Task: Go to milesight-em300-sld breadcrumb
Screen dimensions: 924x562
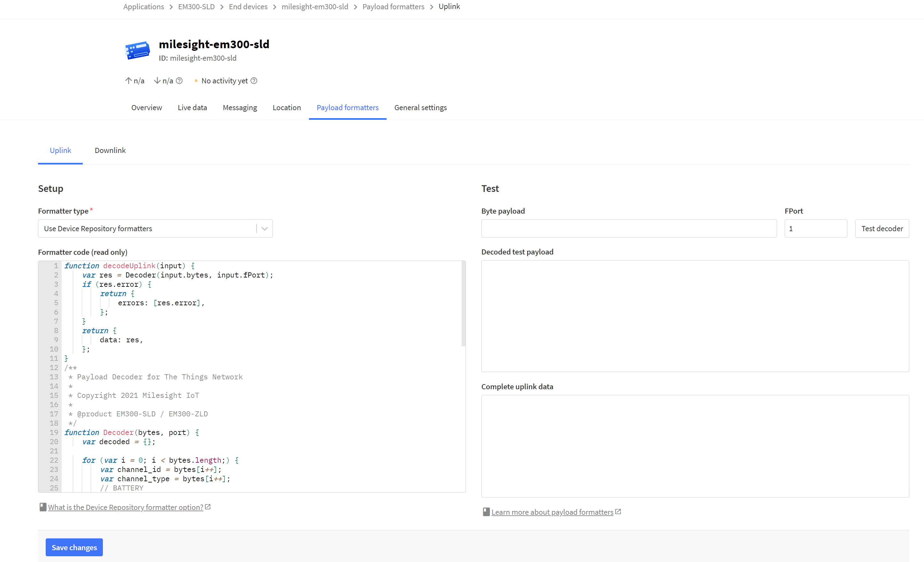Action: (315, 7)
